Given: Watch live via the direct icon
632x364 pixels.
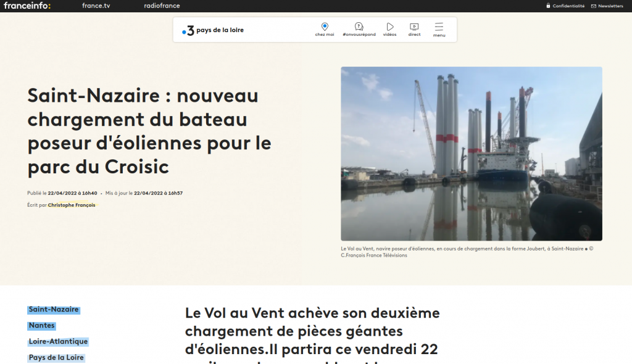Looking at the screenshot, I should pos(414,27).
